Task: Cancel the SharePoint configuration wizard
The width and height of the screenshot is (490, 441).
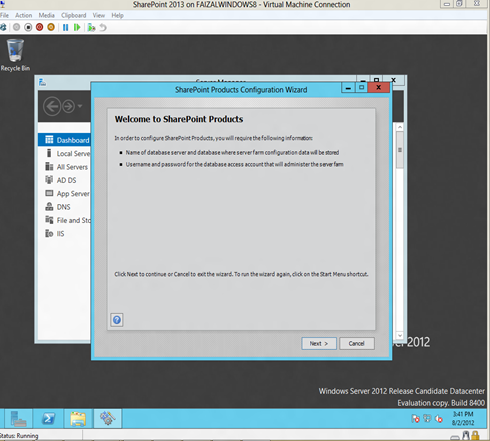Action: (357, 343)
